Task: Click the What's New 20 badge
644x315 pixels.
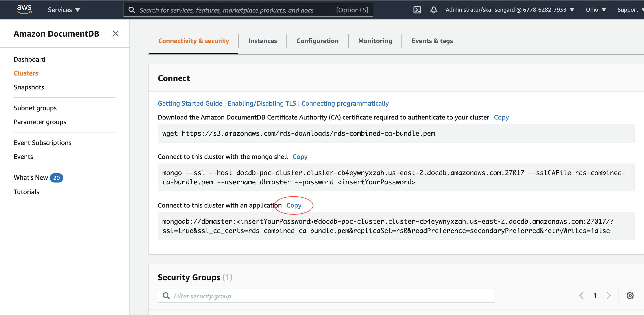Action: pyautogui.click(x=57, y=178)
